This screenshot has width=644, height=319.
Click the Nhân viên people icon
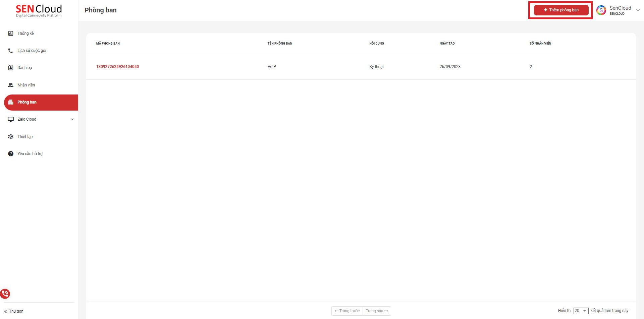(x=11, y=85)
